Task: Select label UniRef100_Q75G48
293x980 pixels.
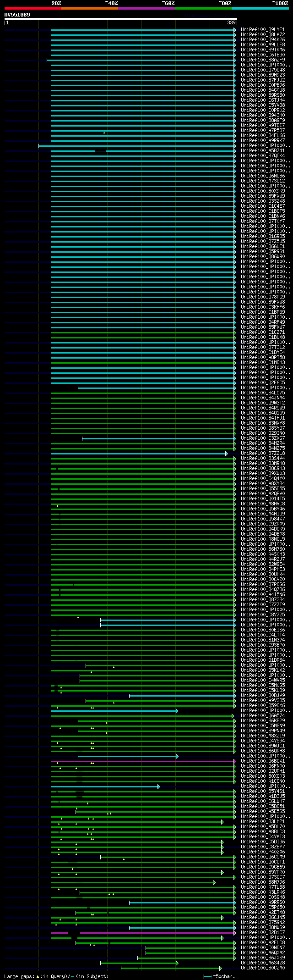Action: 263,70
